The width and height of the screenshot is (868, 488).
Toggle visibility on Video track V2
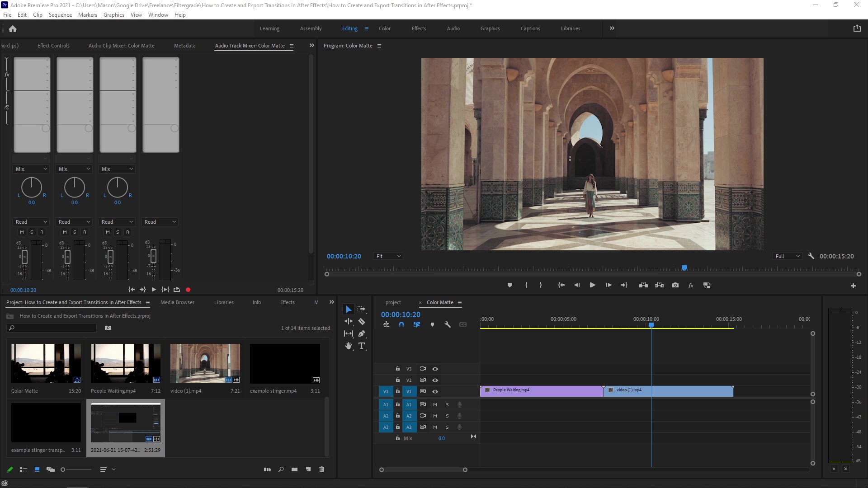pyautogui.click(x=434, y=380)
